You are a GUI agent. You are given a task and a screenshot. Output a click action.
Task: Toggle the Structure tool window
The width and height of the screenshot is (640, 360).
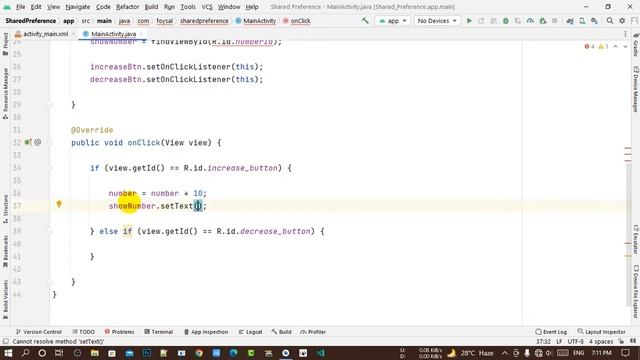click(5, 209)
